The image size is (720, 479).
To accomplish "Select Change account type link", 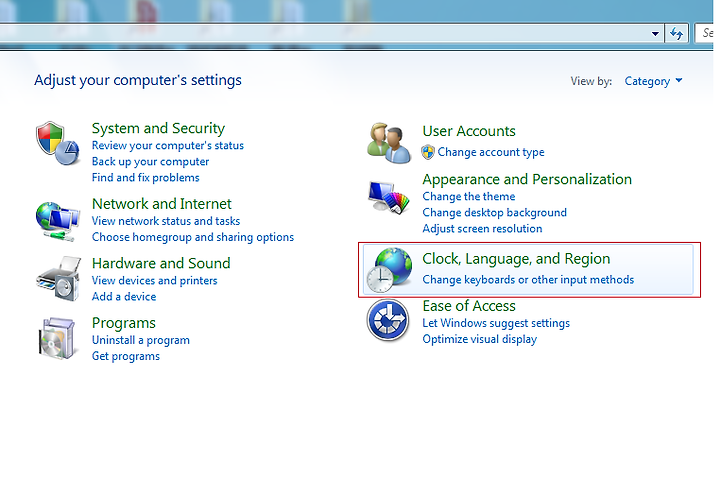I will (491, 152).
